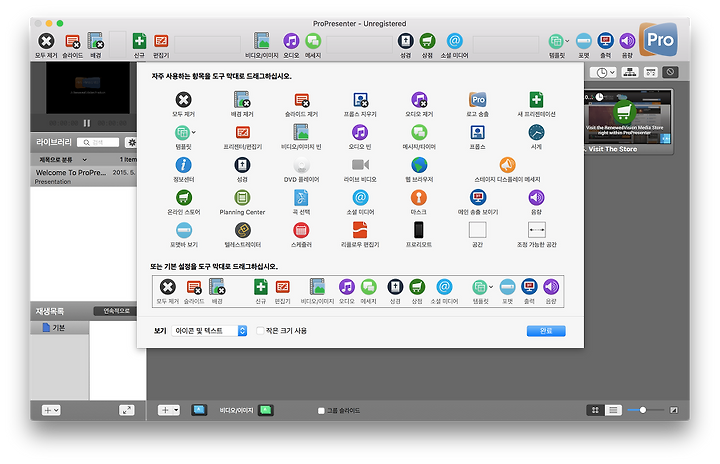Open the Show (보기) icon and text dropdown
This screenshot has height=464, width=720.
tap(209, 331)
